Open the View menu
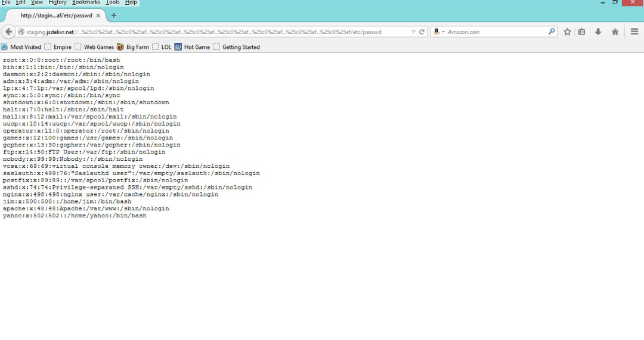 [37, 2]
